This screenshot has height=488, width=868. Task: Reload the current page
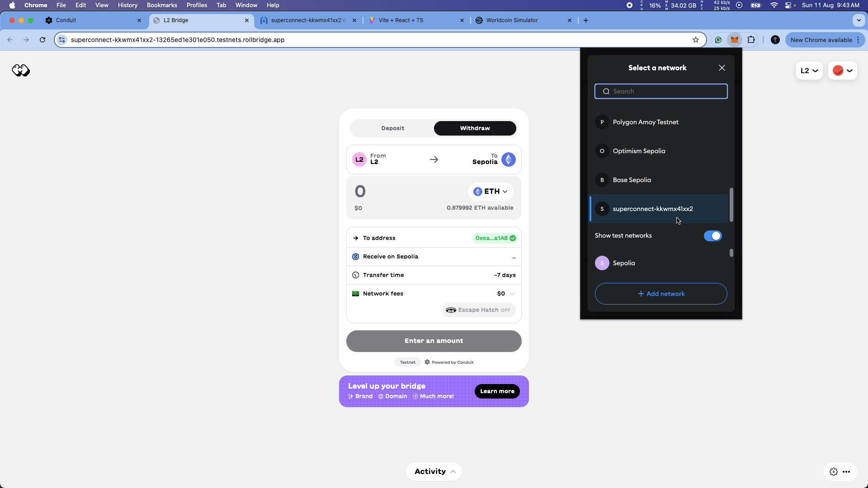coord(42,40)
